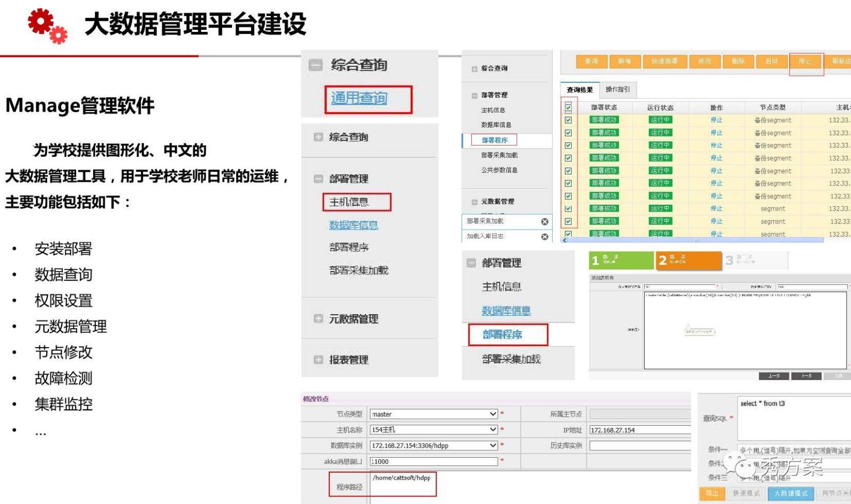Click the scroll-left arrow under the results table
851x504 pixels.
[565, 240]
